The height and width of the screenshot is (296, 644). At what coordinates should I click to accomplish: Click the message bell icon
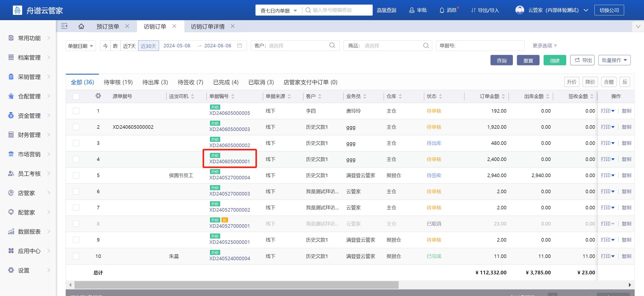pos(442,10)
